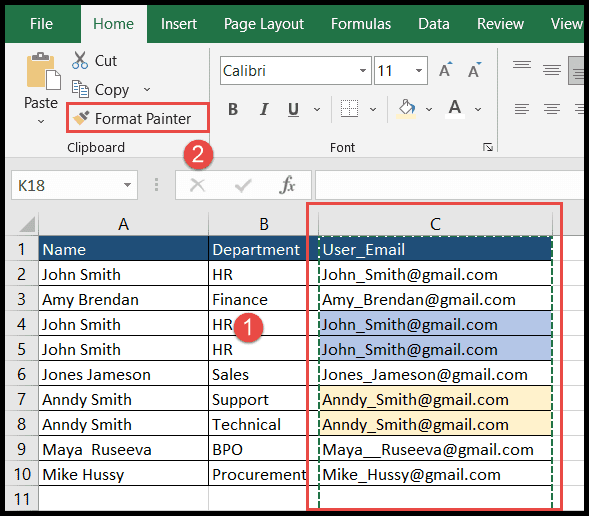Click the Insert Function fx icon
Viewport: 589px width, 516px height.
pos(287,185)
